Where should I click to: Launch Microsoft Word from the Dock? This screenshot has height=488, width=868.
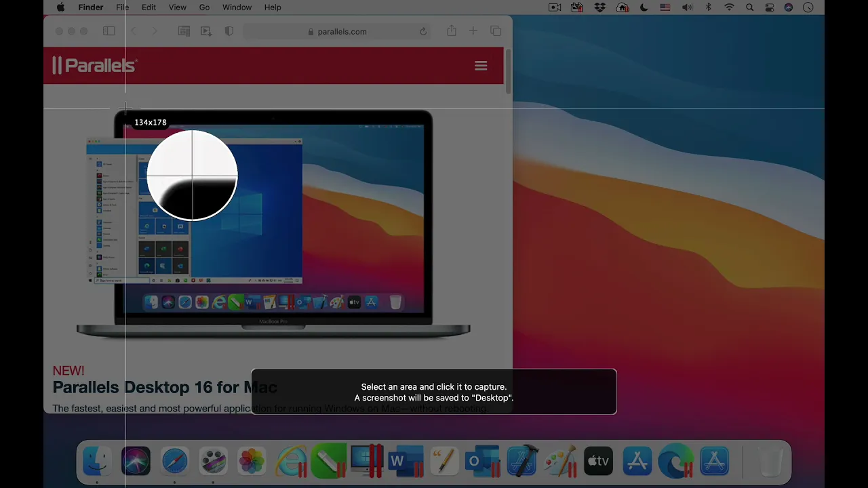pos(406,462)
